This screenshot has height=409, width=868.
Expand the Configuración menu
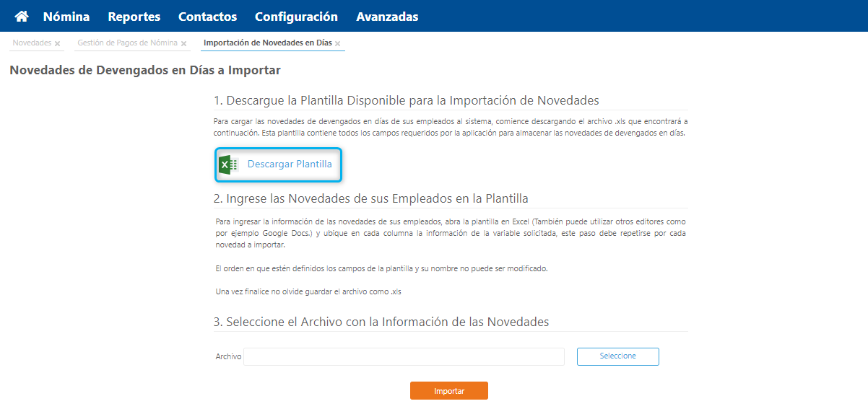coord(296,17)
